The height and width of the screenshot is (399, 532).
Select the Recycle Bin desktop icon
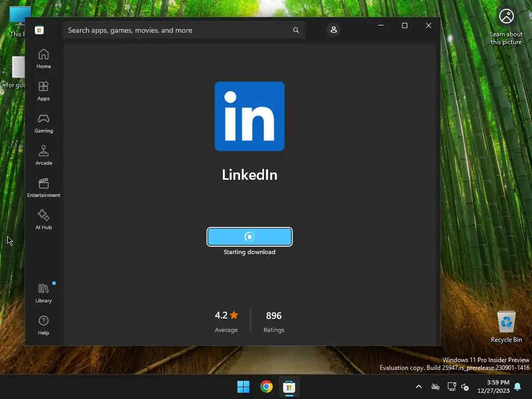click(x=506, y=327)
